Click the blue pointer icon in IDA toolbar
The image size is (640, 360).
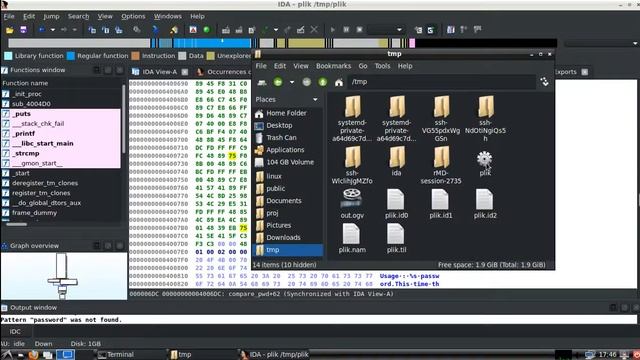(x=156, y=30)
